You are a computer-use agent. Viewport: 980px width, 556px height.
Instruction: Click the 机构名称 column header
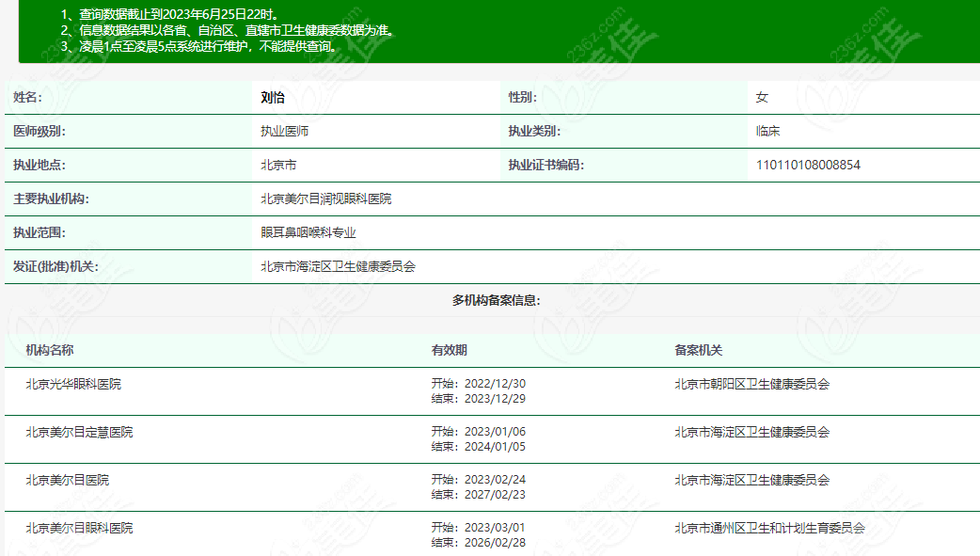[x=49, y=350]
